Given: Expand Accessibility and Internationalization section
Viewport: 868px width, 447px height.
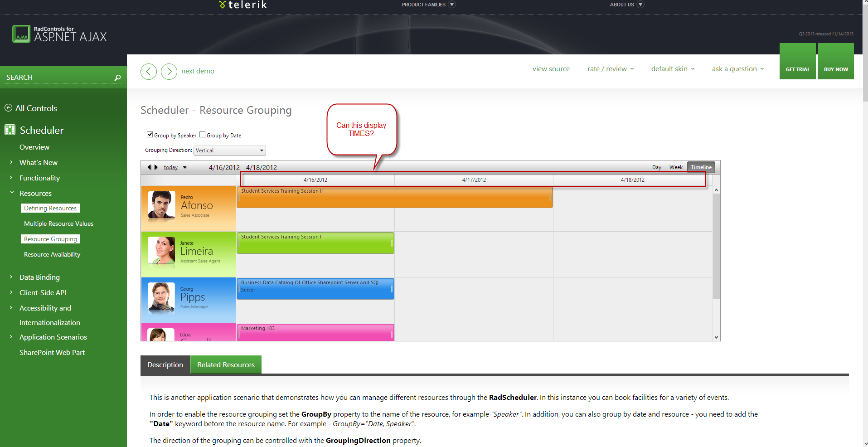Looking at the screenshot, I should [11, 307].
